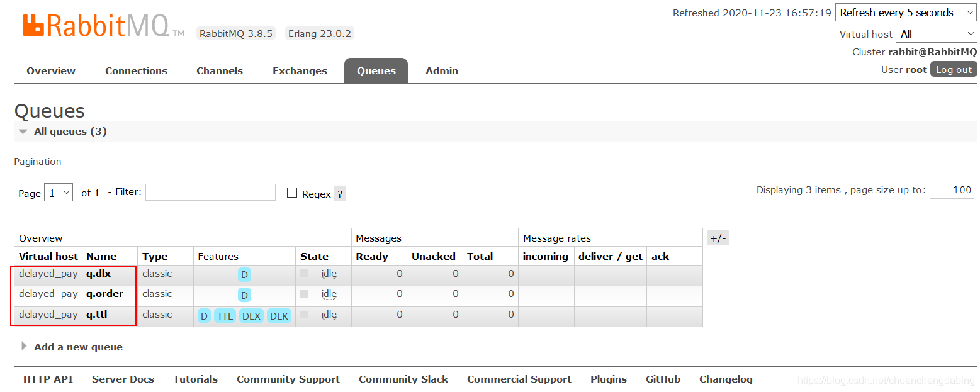The height and width of the screenshot is (392, 980).
Task: Sort by the Name column header
Action: pos(101,257)
